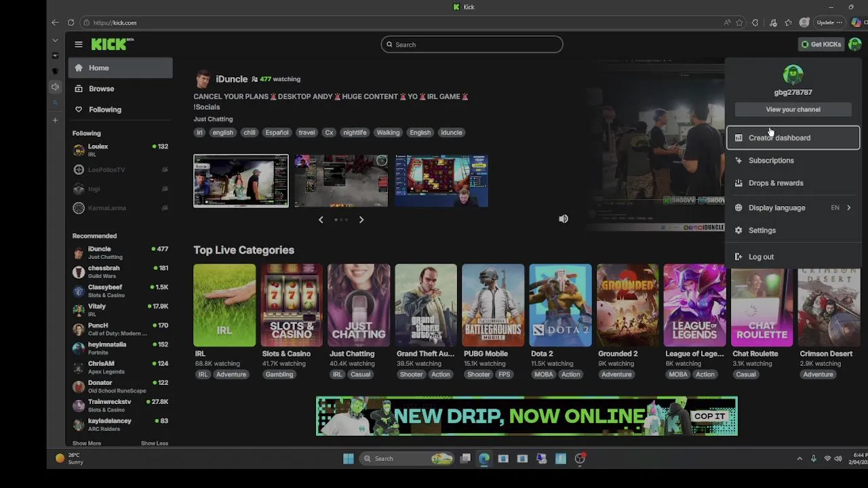868x488 pixels.
Task: Click Show More under Recommended
Action: (87, 443)
